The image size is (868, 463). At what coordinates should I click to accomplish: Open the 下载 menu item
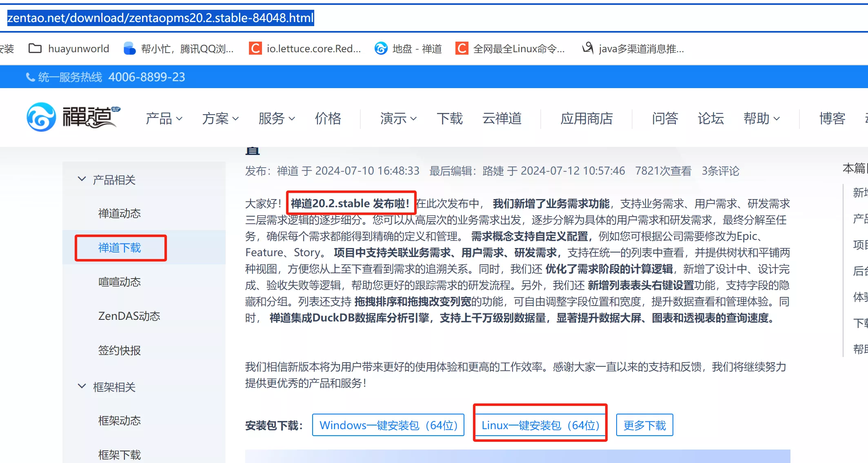(450, 118)
